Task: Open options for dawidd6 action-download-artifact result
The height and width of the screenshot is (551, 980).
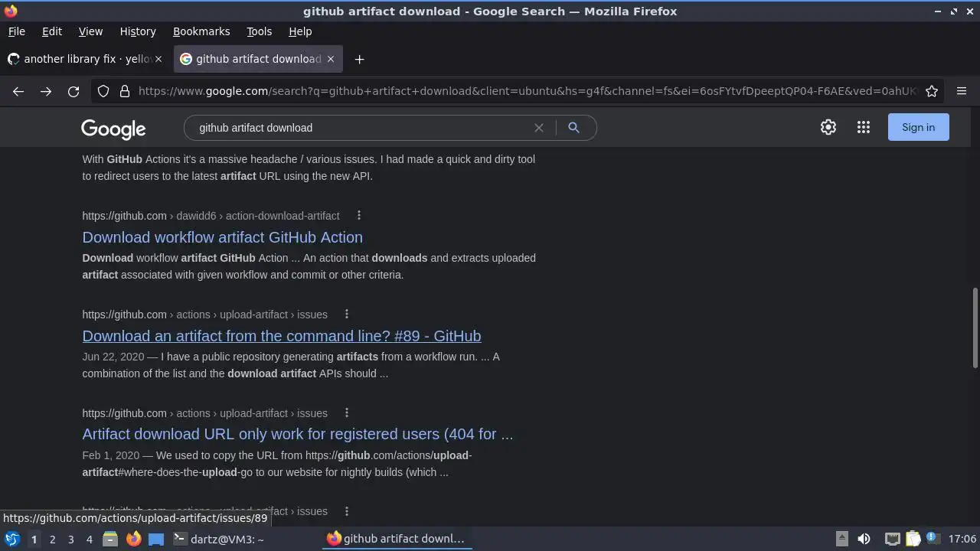Action: click(x=358, y=216)
